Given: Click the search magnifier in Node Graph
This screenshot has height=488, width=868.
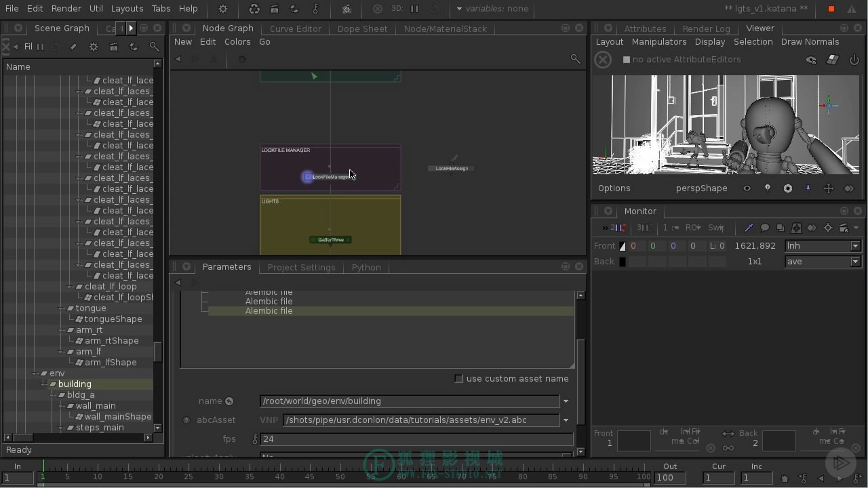Looking at the screenshot, I should pyautogui.click(x=575, y=59).
